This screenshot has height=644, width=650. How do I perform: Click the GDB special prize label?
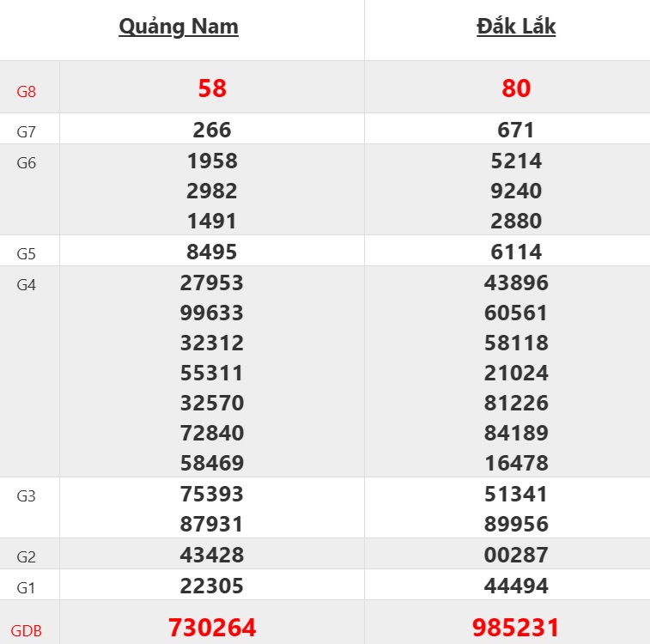[27, 630]
